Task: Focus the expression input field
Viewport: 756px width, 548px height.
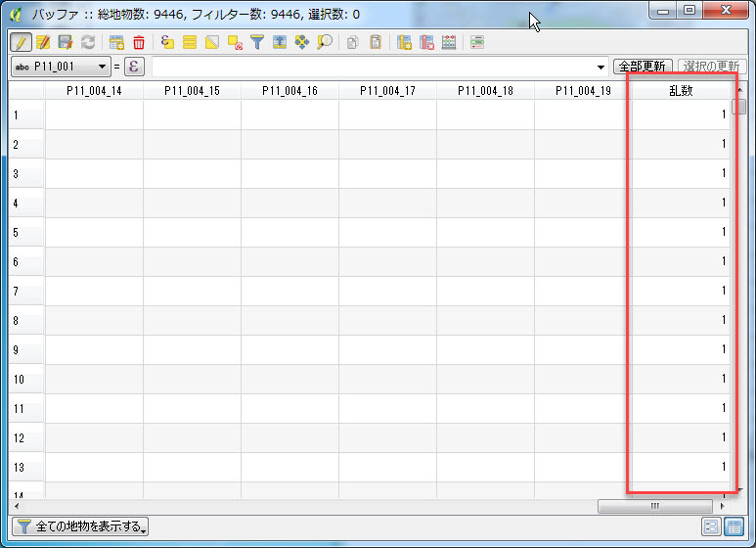Action: pos(374,68)
